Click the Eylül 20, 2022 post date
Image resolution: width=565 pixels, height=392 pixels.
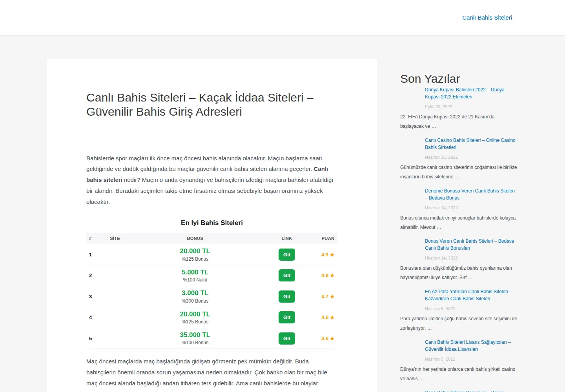click(x=439, y=107)
